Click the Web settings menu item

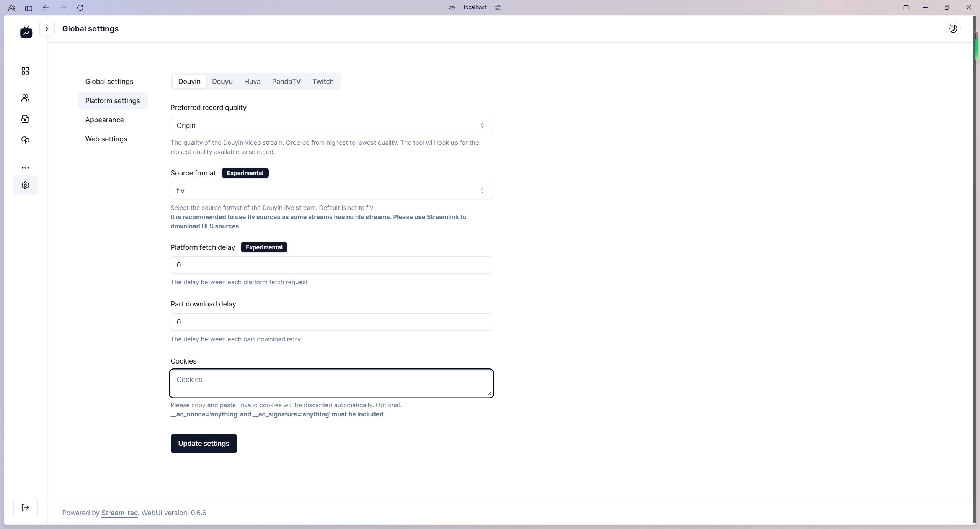(x=106, y=139)
